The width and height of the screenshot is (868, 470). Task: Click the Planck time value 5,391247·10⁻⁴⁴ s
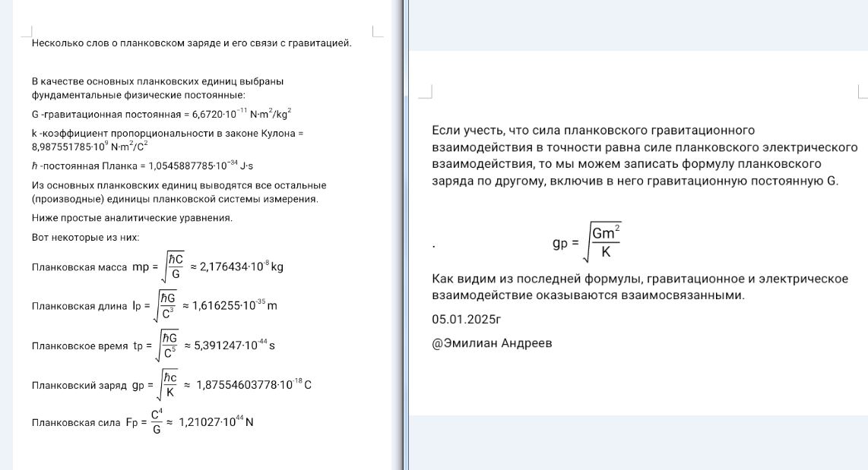coord(234,345)
